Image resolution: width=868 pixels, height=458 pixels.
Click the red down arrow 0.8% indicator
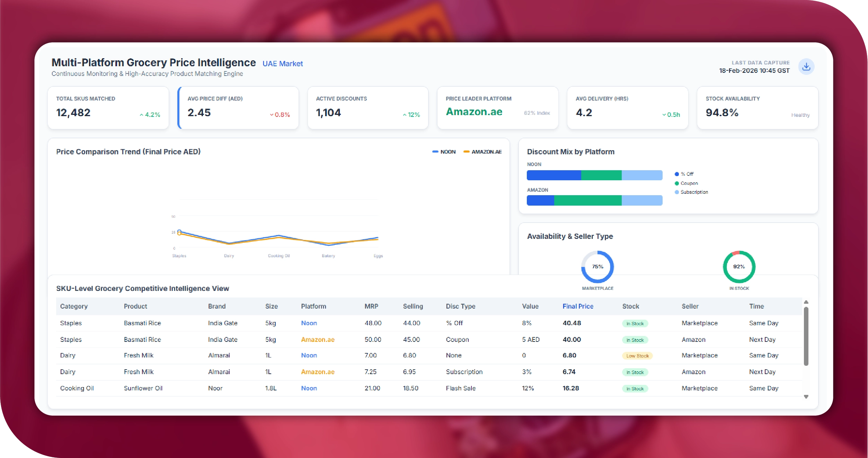tap(280, 115)
